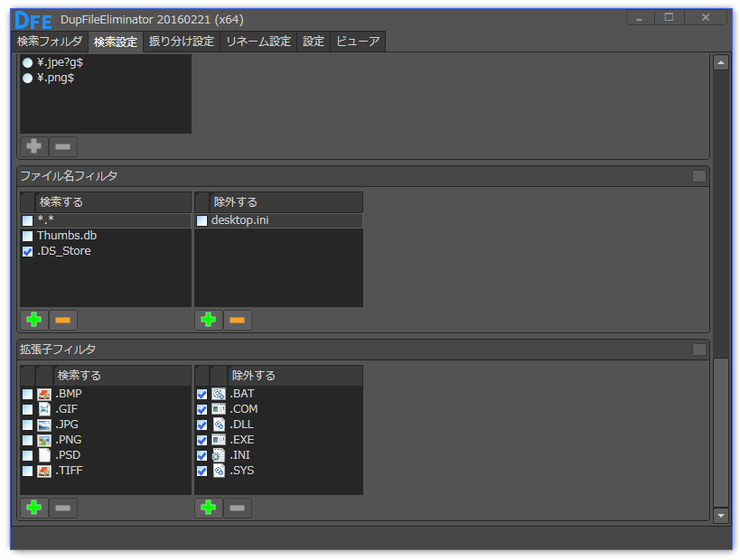740x560 pixels.
Task: Uncheck the .BAT exclusion checkbox
Action: [202, 394]
